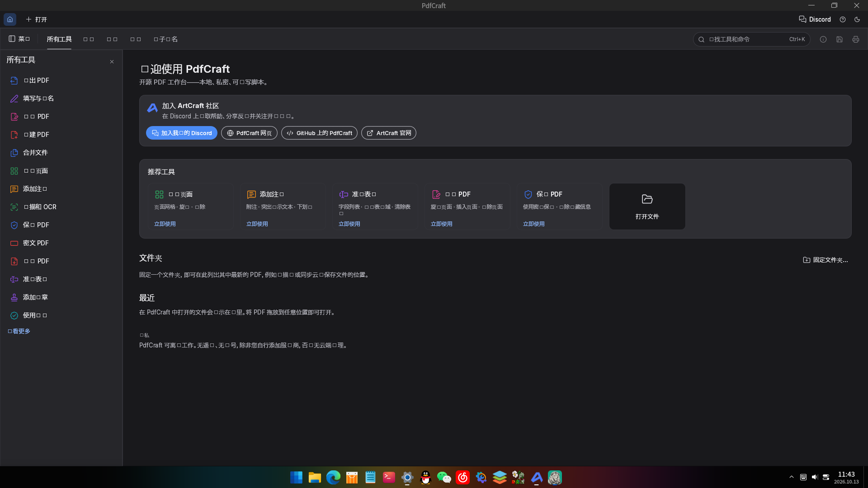Open the 填写与签名 tool icon in sidebar
The width and height of the screenshot is (868, 488).
[x=14, y=99]
